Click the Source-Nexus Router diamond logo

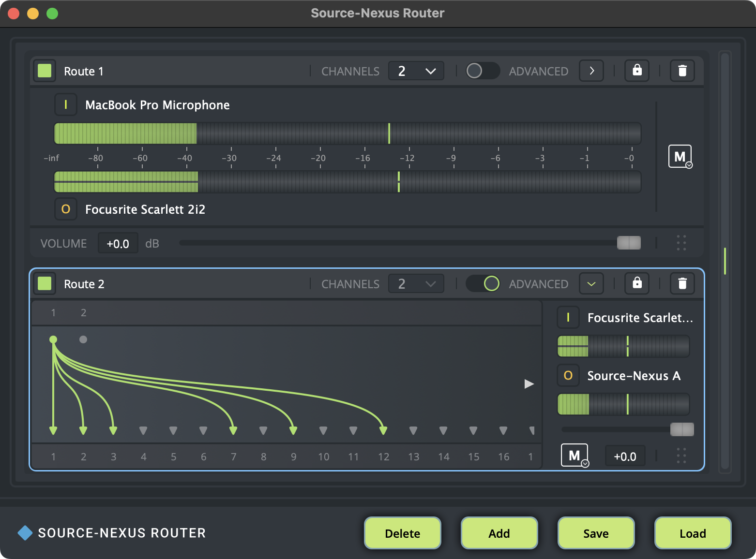[x=25, y=533]
